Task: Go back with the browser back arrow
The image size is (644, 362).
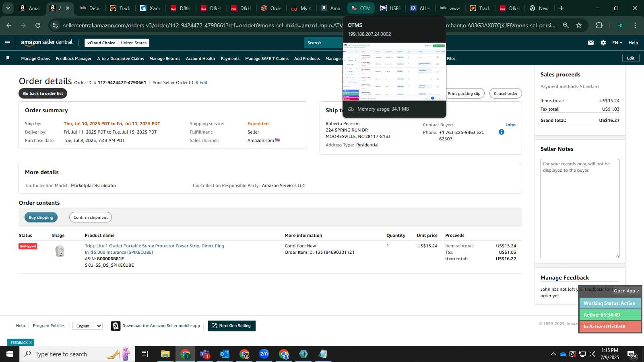Action: [x=9, y=25]
